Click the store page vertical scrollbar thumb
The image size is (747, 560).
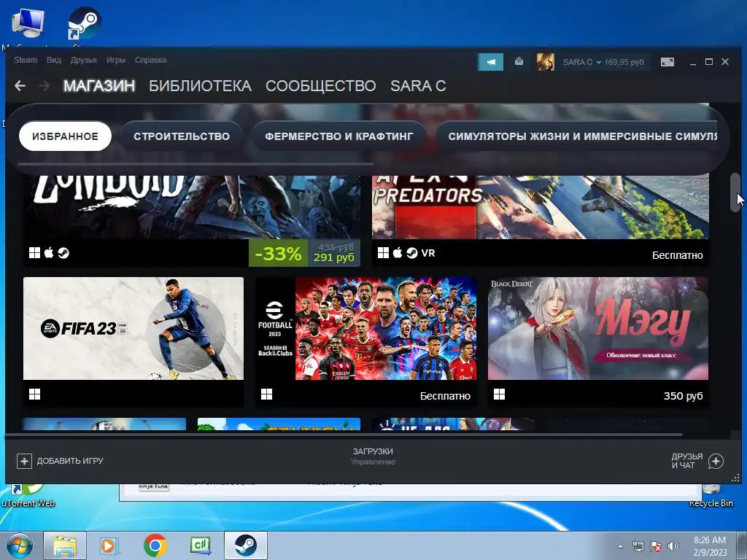(x=735, y=192)
